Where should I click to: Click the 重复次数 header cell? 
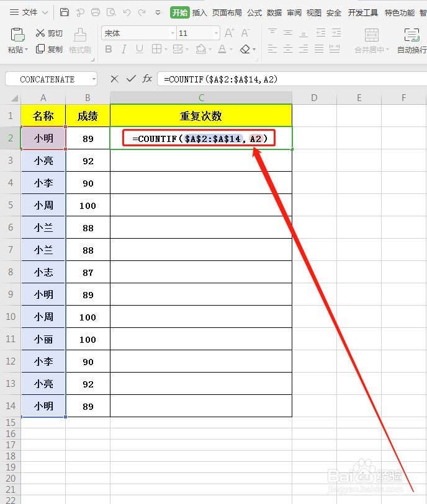[201, 116]
